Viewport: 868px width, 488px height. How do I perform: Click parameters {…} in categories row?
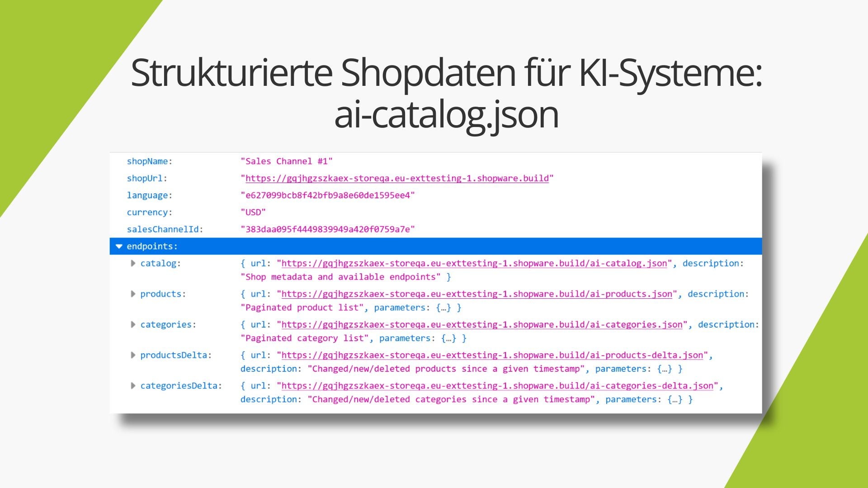coord(418,338)
